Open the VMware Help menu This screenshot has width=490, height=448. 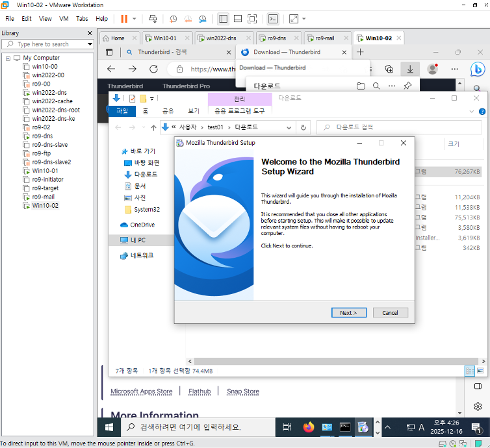tap(101, 19)
